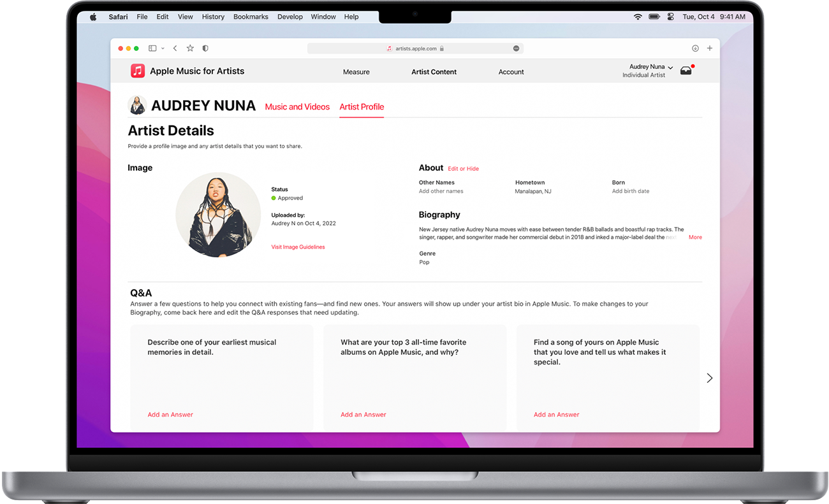The height and width of the screenshot is (504, 829).
Task: Expand the Audrey Nuna account dropdown
Action: [x=649, y=66]
